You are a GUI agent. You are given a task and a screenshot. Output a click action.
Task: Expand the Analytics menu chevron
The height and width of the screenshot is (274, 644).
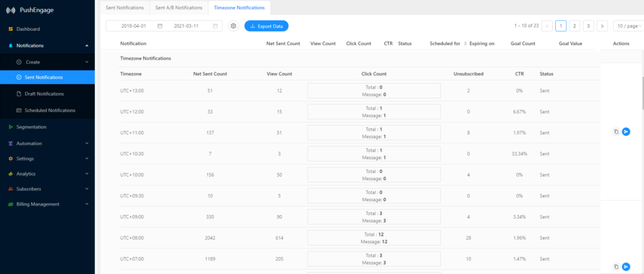[x=87, y=174]
